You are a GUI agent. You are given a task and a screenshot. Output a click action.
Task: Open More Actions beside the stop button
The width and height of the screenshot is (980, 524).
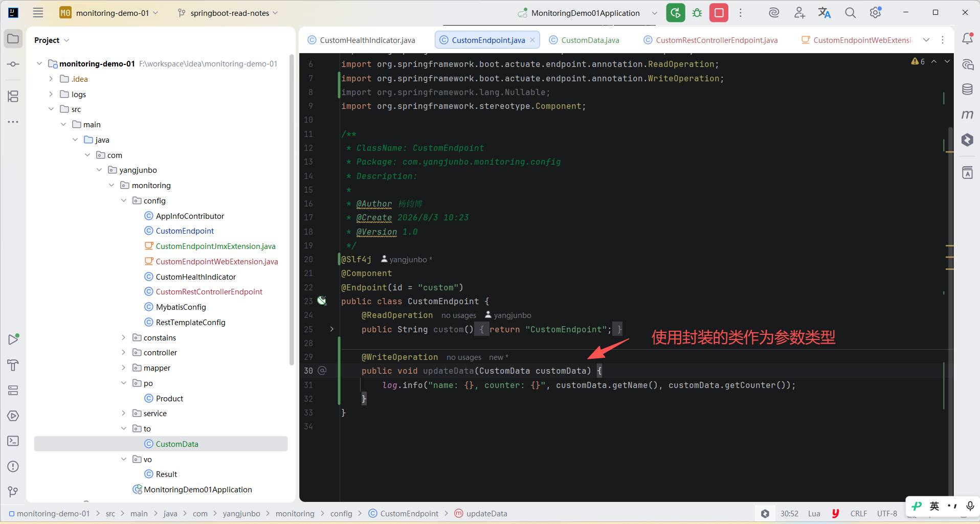coord(741,13)
